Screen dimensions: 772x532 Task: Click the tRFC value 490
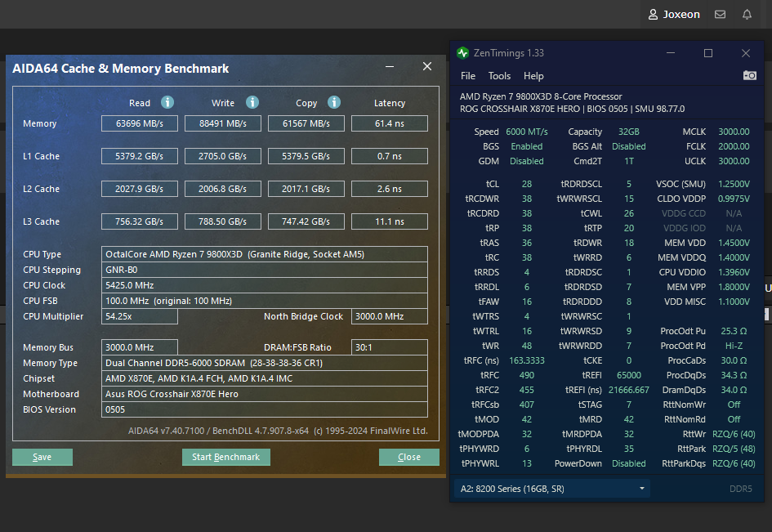tap(526, 375)
